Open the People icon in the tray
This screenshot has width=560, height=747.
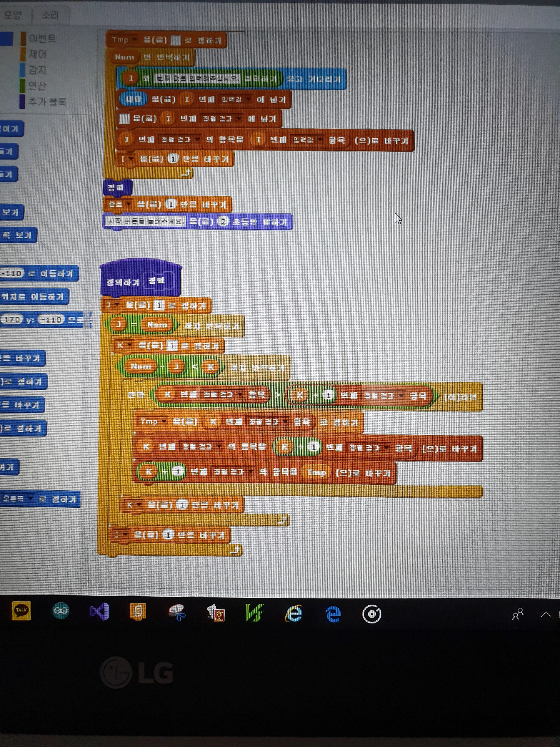click(x=517, y=614)
